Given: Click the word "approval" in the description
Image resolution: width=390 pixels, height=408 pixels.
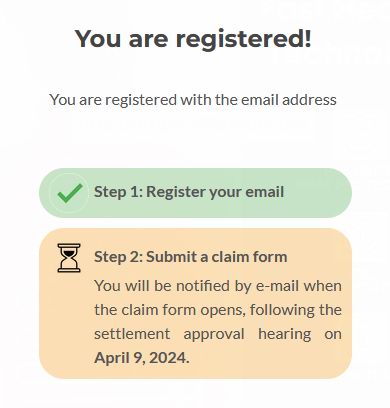Looking at the screenshot, I should (x=214, y=335).
